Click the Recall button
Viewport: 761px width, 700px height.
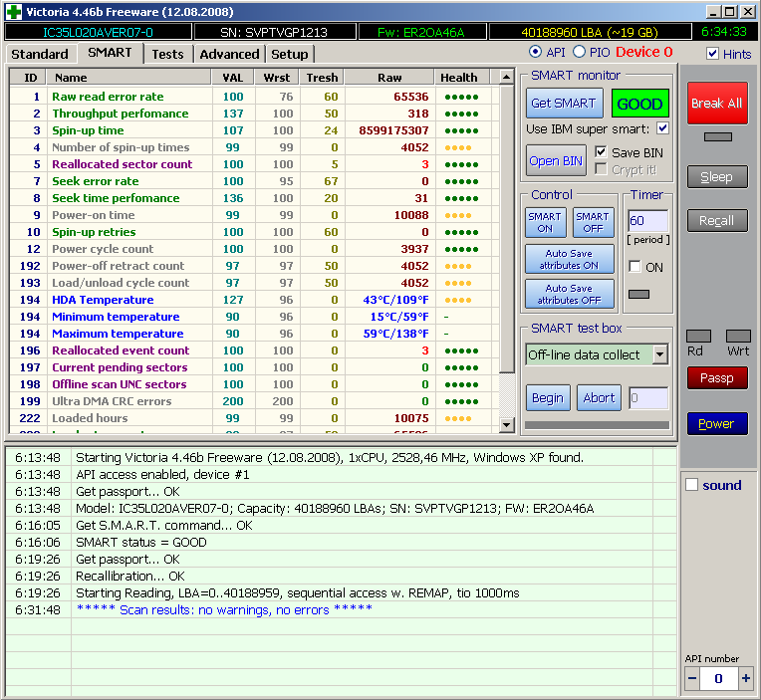(x=717, y=221)
